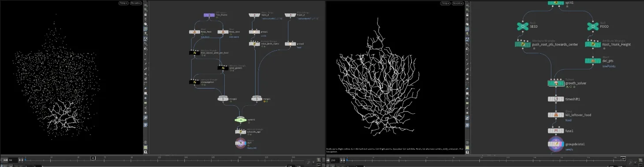The width and height of the screenshot is (644, 167).
Task: Click the green switch1 node
Action: pos(240,119)
